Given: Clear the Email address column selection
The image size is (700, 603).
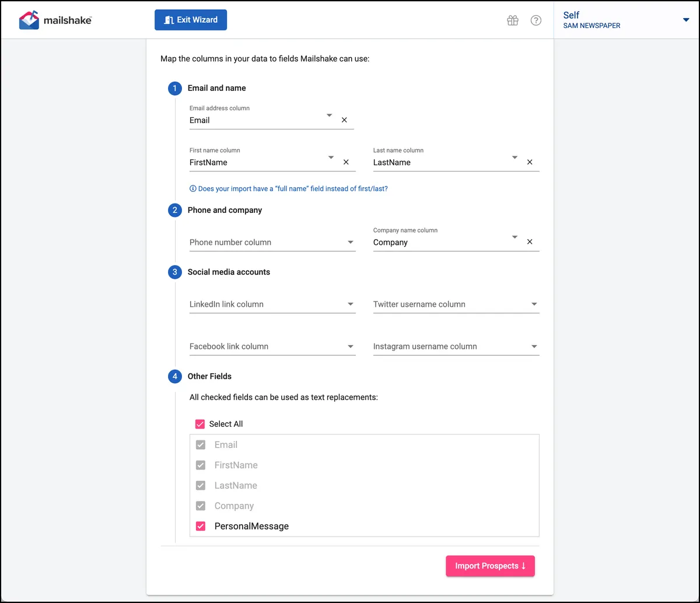Looking at the screenshot, I should 344,120.
